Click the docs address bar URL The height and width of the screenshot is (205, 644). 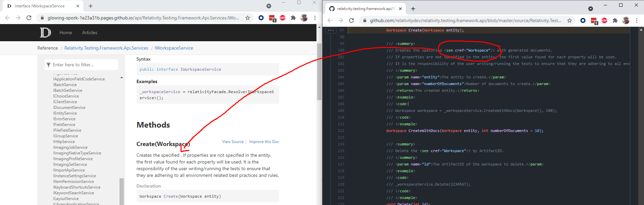click(143, 18)
